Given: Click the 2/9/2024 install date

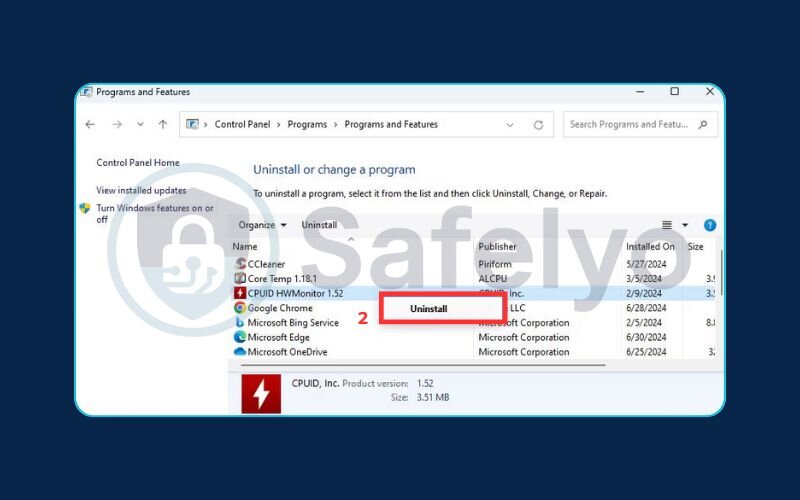Looking at the screenshot, I should (x=644, y=293).
